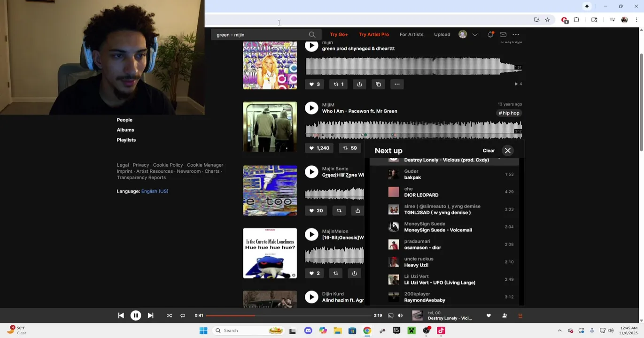Viewport: 644px width, 338px height.
Task: Like 'green prod shynegod' track with 3 likes
Action: (314, 84)
